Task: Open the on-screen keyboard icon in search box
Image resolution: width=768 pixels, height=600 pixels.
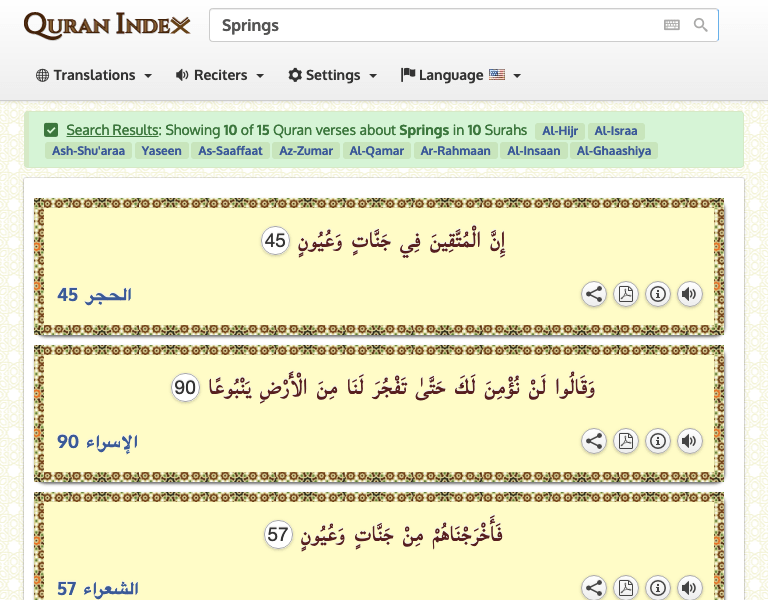Action: pyautogui.click(x=671, y=25)
